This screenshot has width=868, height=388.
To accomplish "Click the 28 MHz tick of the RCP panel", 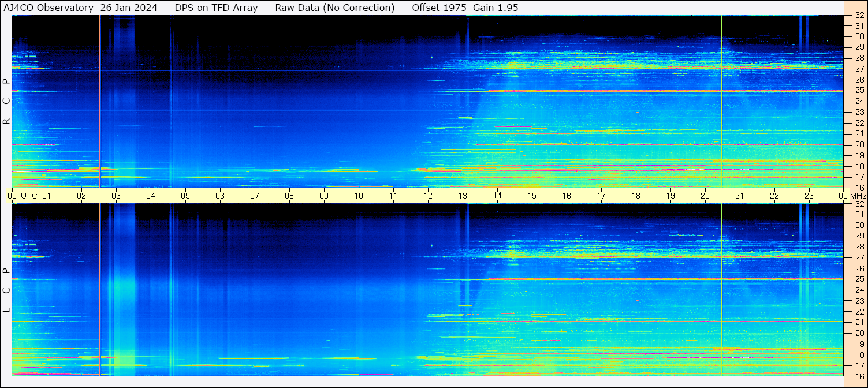I will 859,58.
